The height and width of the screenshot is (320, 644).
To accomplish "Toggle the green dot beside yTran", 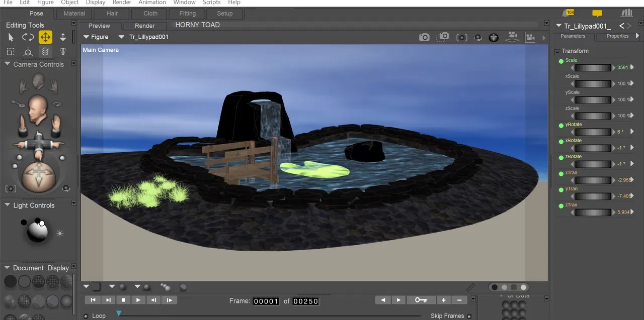I will click(561, 190).
